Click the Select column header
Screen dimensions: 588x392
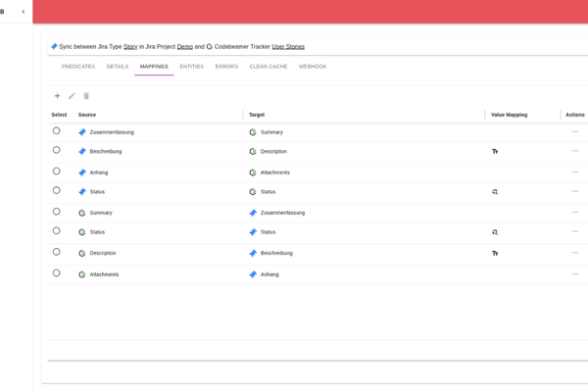pyautogui.click(x=59, y=115)
